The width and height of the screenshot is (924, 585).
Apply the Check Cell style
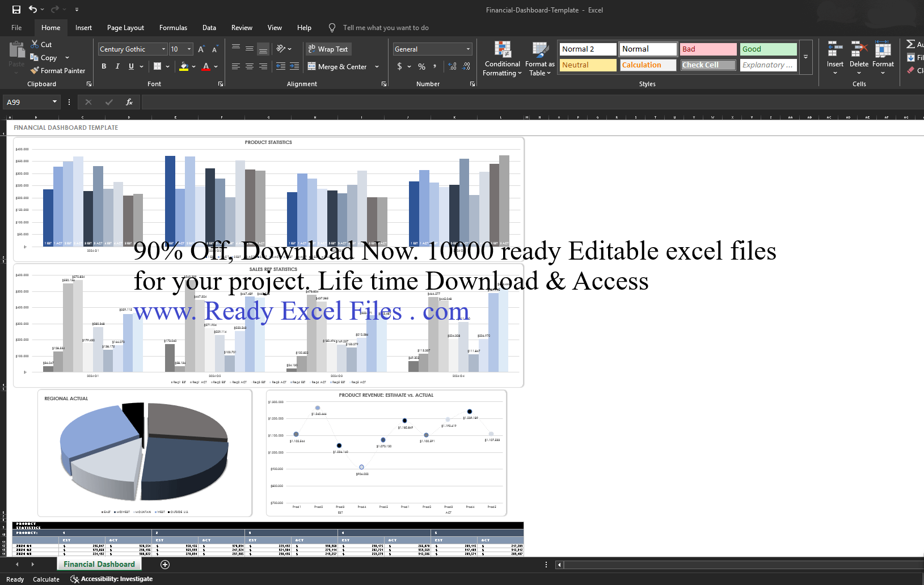(x=708, y=65)
